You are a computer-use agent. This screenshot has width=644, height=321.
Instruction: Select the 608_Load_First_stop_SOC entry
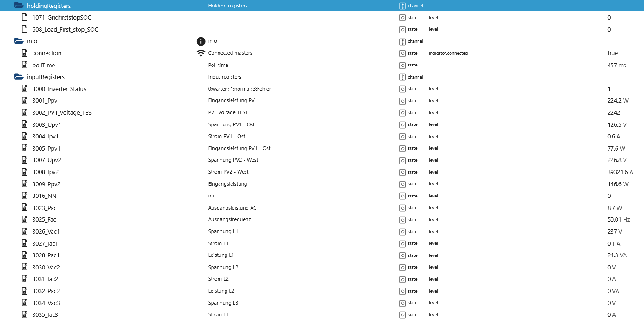point(65,29)
